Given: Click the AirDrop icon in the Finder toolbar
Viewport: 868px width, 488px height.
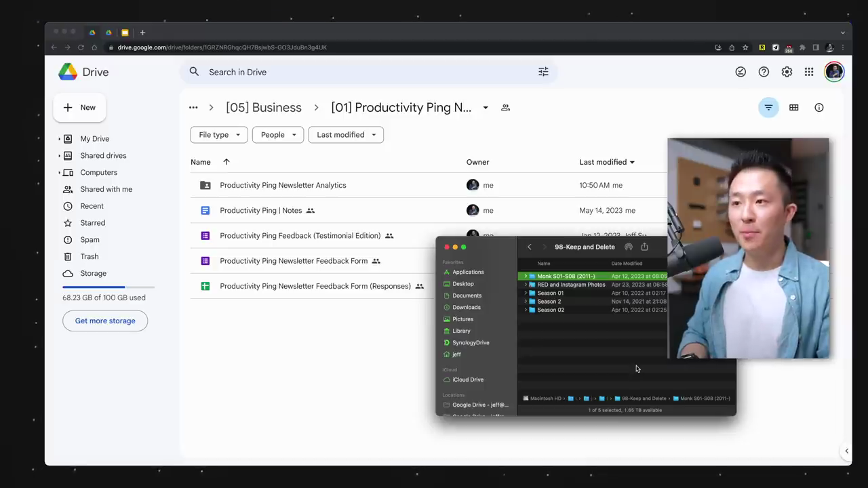Looking at the screenshot, I should pos(629,247).
